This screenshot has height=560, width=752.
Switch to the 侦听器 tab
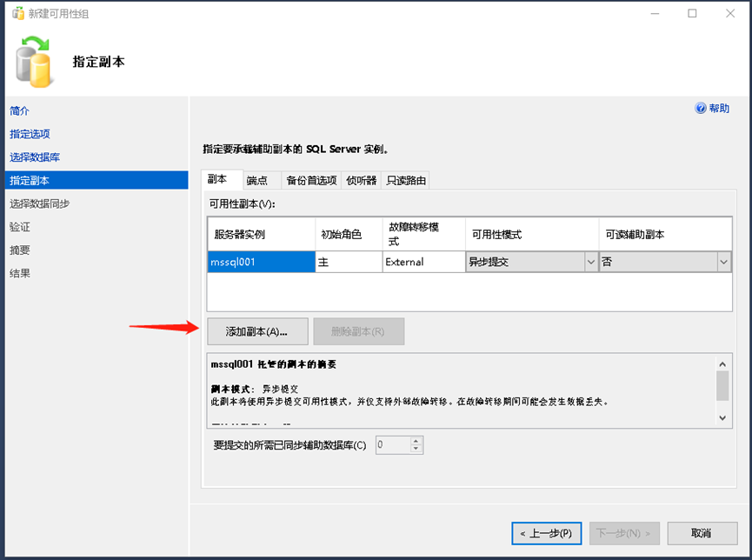pos(361,180)
